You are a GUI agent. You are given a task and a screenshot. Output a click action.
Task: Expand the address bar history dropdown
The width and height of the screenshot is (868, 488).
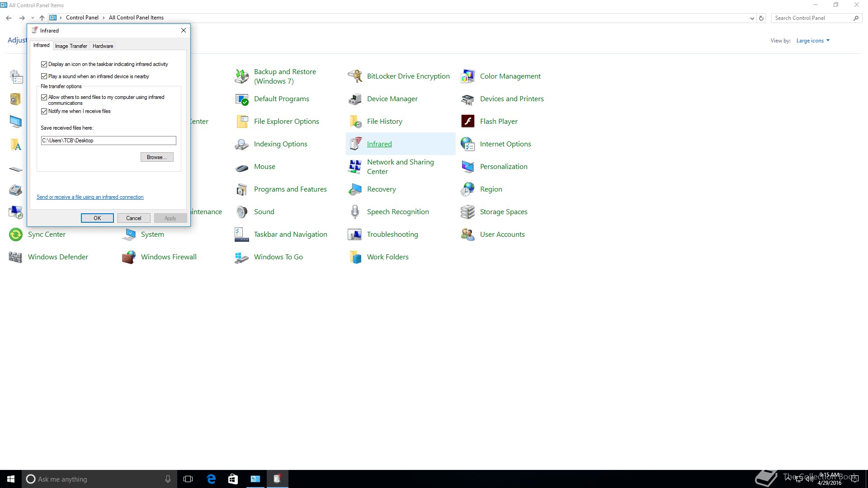[x=752, y=18]
